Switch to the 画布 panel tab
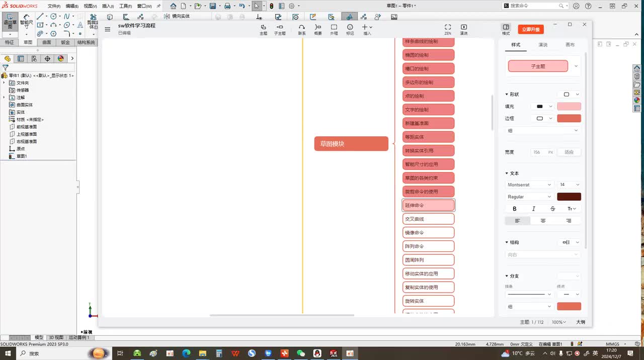 (x=570, y=45)
